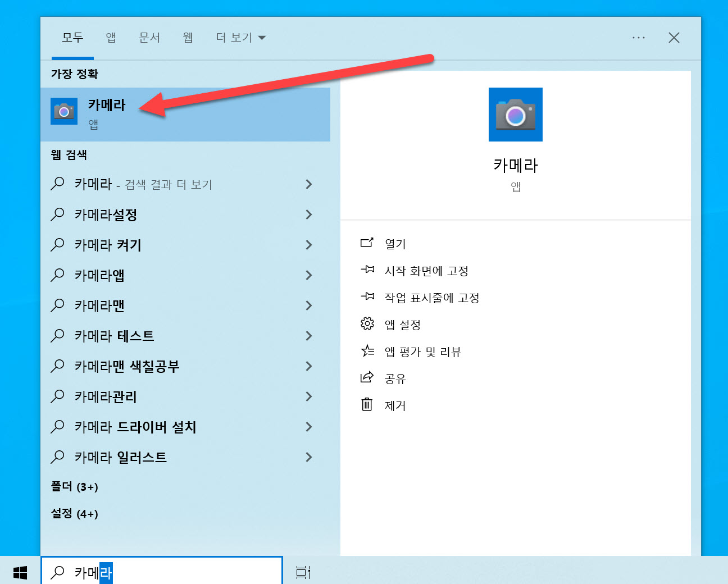Select the 카메라맨 색칠공부 suggestion text
This screenshot has width=728, height=584.
point(127,366)
